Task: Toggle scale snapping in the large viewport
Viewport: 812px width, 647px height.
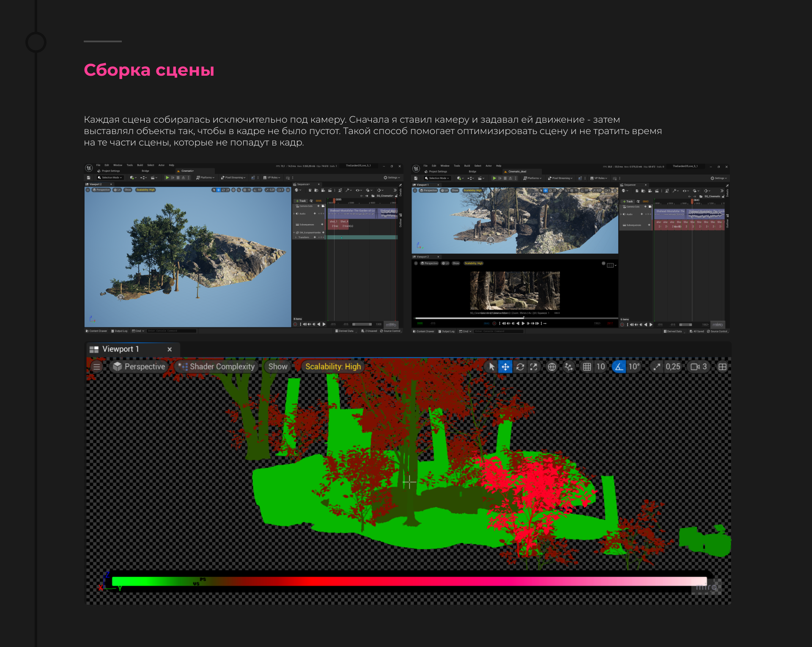Action: pos(656,367)
